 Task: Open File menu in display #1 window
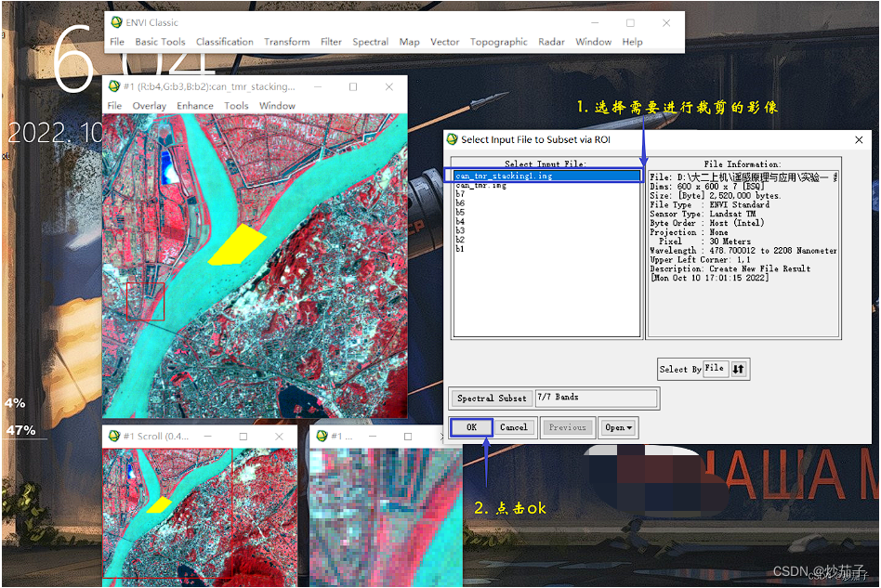point(114,106)
